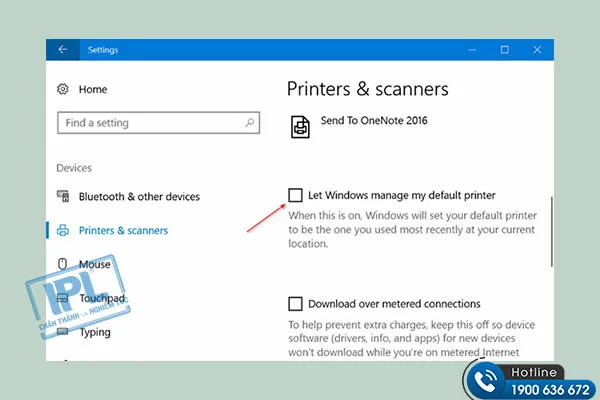Click the back arrow in Settings title bar
The width and height of the screenshot is (600, 400).
pyautogui.click(x=63, y=49)
